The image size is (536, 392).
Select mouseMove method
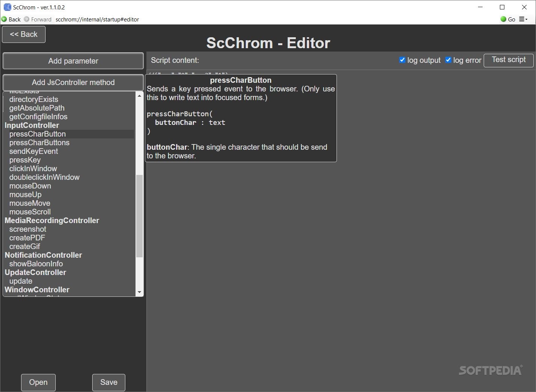tap(30, 203)
